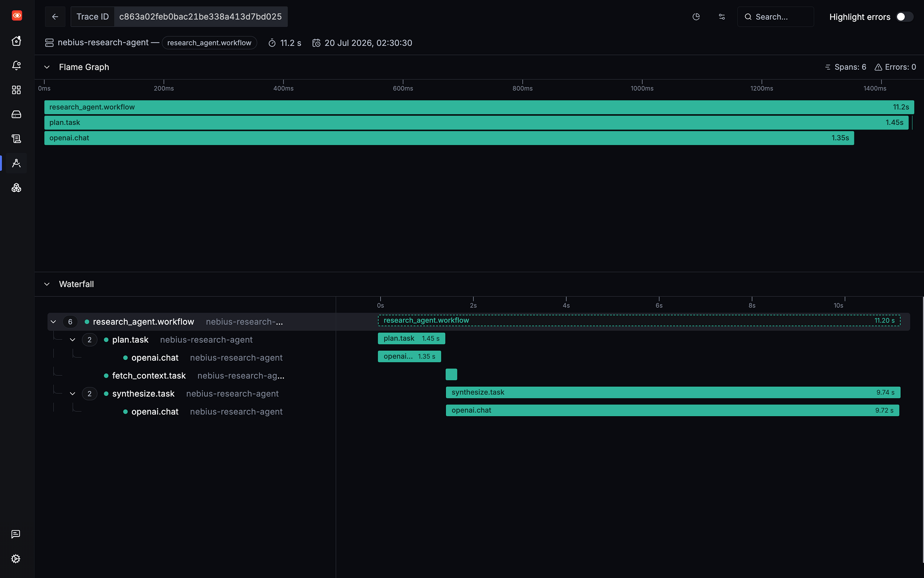The height and width of the screenshot is (578, 924).
Task: Go back with the left arrow button
Action: 55,17
